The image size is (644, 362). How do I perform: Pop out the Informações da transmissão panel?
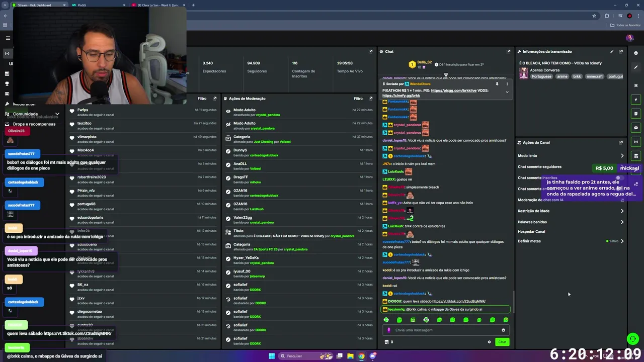tap(621, 51)
